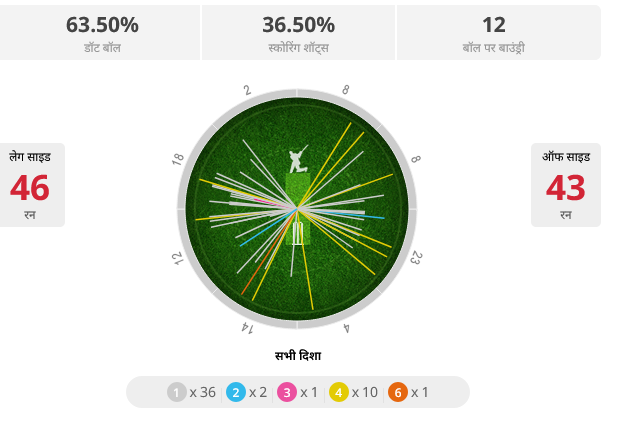
Task: Select the 12 balls per boundary card
Action: tap(499, 32)
